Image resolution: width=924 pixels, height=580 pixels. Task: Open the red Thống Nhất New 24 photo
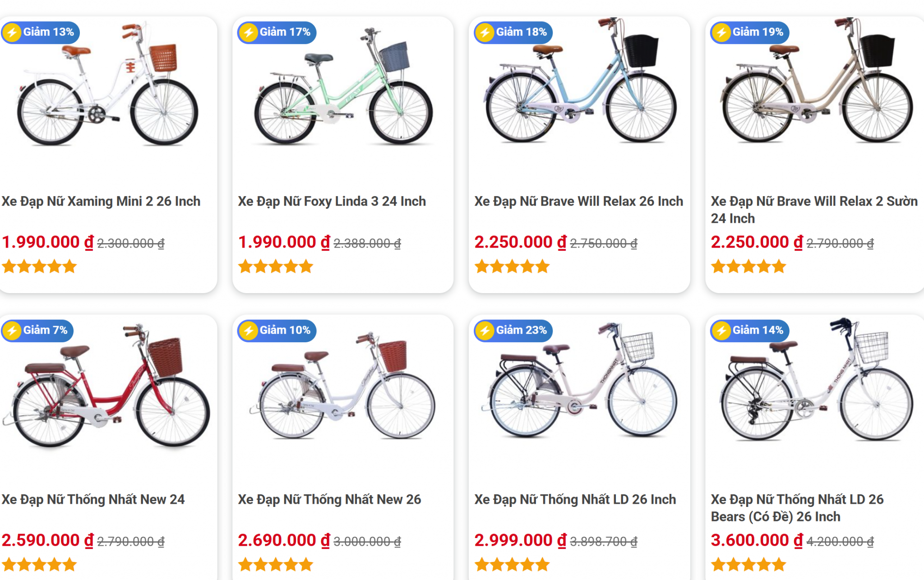tap(106, 388)
